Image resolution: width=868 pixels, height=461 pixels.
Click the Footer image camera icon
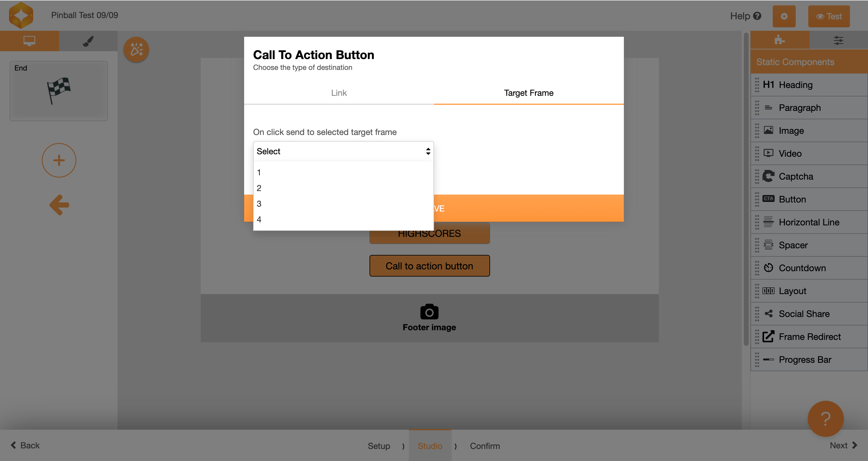(429, 312)
